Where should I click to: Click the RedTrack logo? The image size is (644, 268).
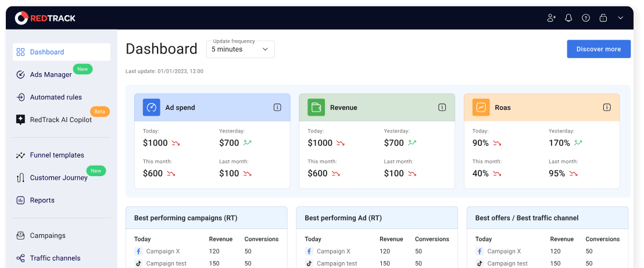click(x=45, y=17)
